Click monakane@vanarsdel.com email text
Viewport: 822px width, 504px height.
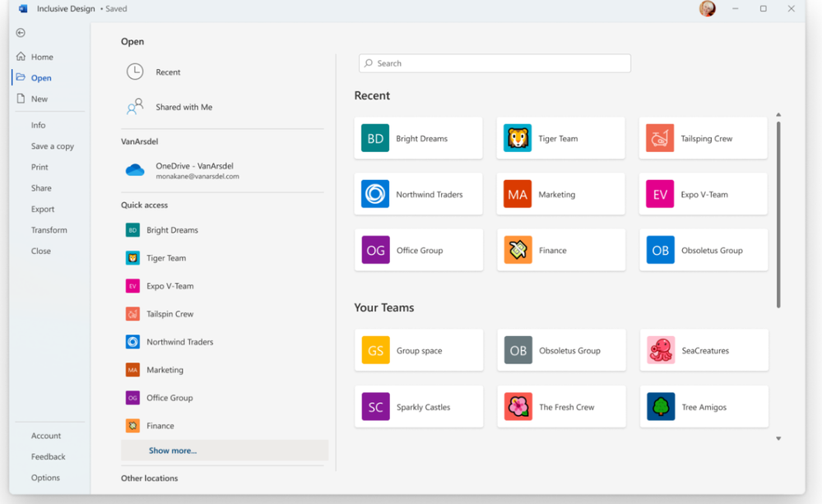point(197,177)
